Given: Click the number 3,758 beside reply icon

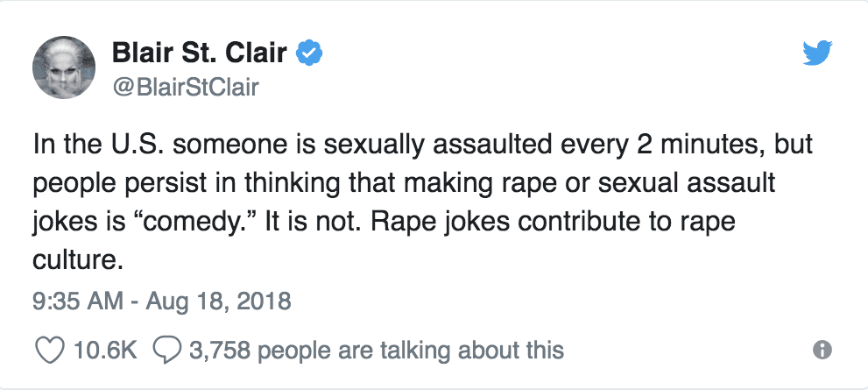Looking at the screenshot, I should tap(222, 350).
